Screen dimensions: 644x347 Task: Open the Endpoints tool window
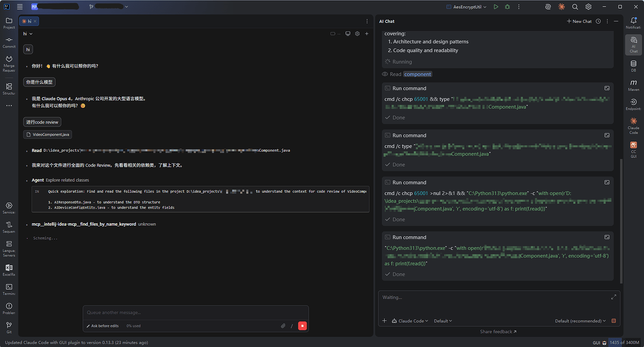[634, 104]
